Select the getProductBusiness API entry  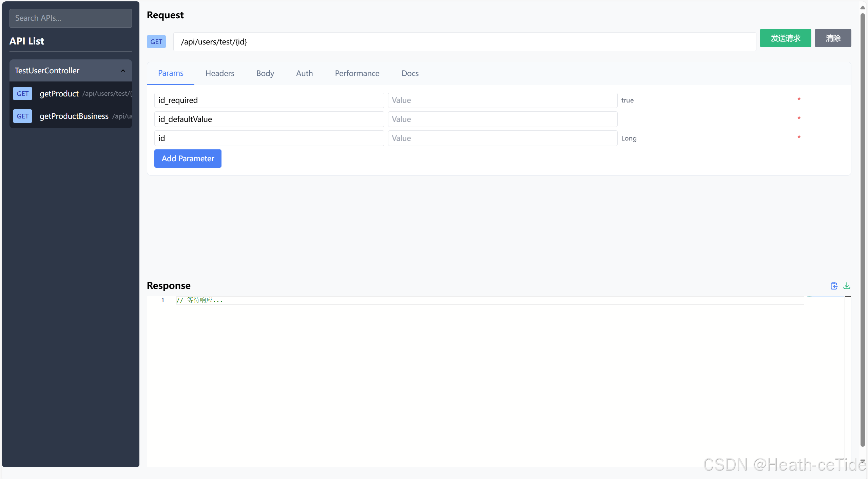pyautogui.click(x=74, y=116)
